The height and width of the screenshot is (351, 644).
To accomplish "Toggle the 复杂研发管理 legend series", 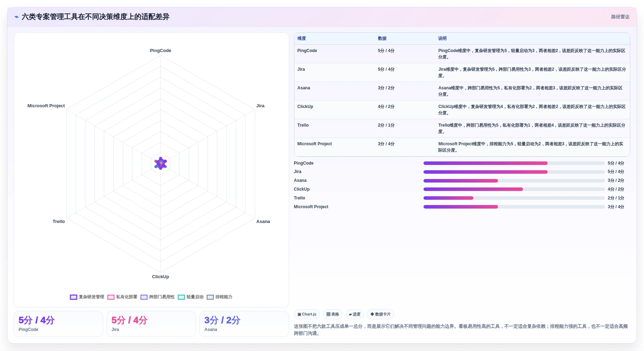I will 87,297.
